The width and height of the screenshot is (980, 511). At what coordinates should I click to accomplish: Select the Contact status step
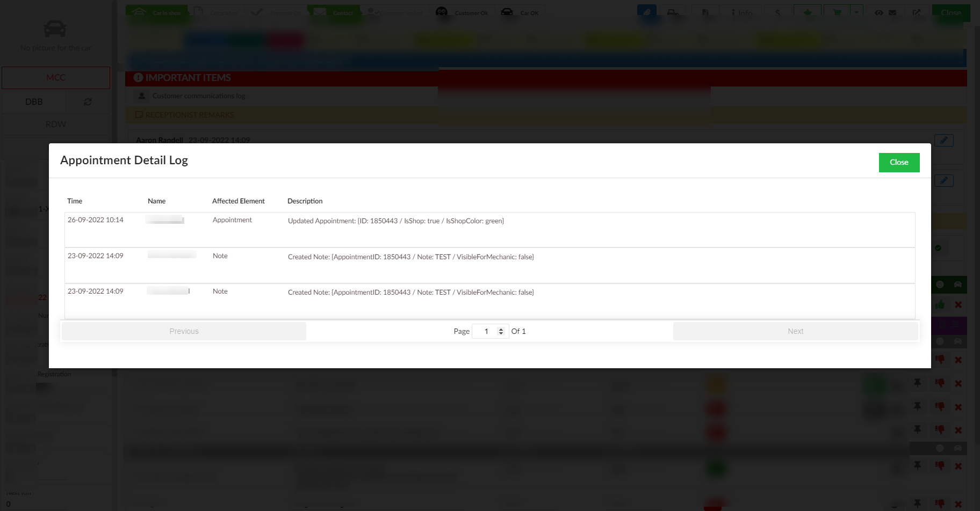334,13
